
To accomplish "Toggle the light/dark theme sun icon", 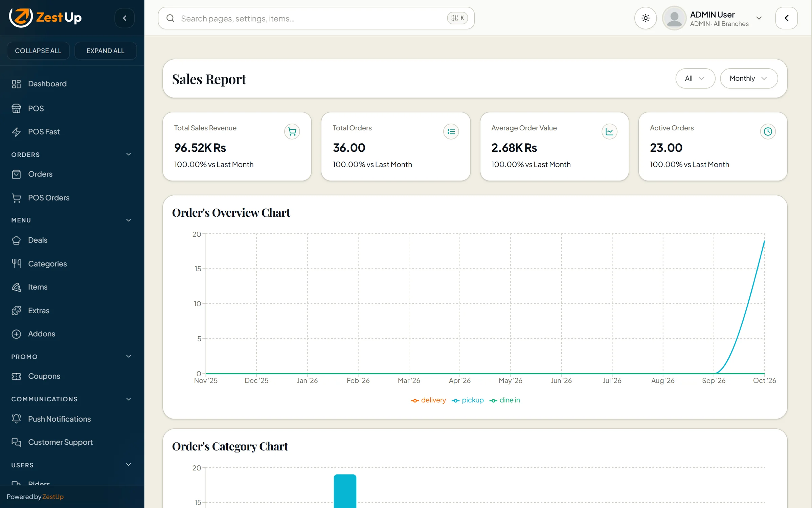I will click(645, 18).
